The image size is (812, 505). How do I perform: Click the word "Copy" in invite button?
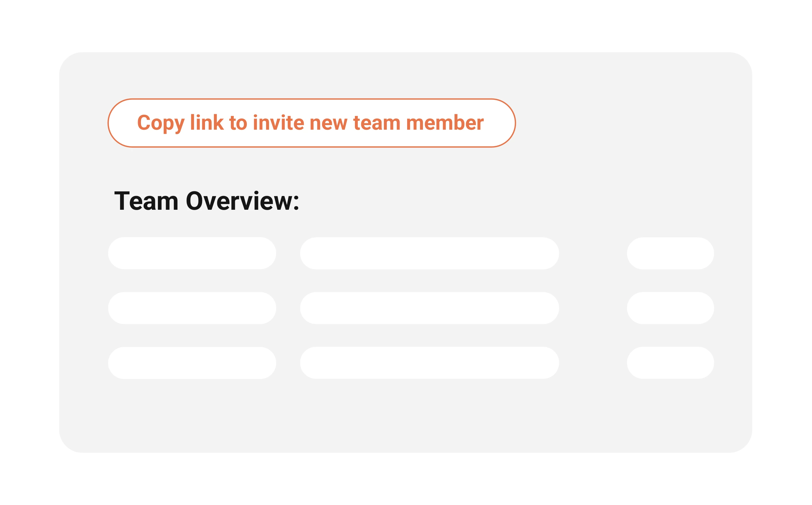click(x=161, y=123)
